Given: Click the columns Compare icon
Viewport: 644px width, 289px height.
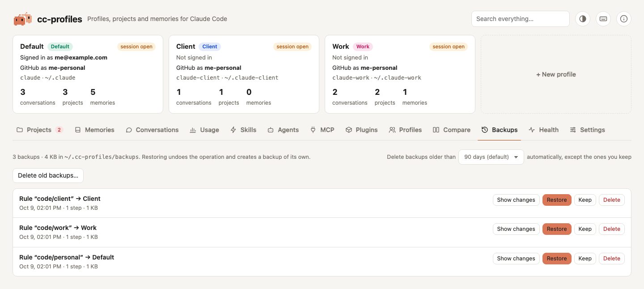Looking at the screenshot, I should [436, 130].
